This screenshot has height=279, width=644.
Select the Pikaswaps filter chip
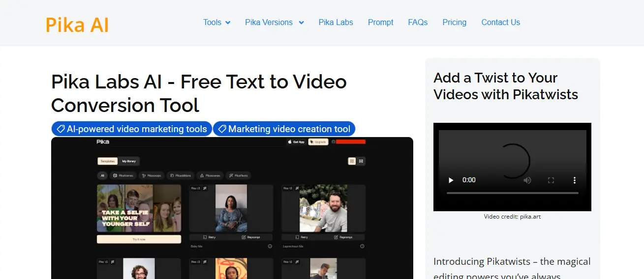point(152,175)
